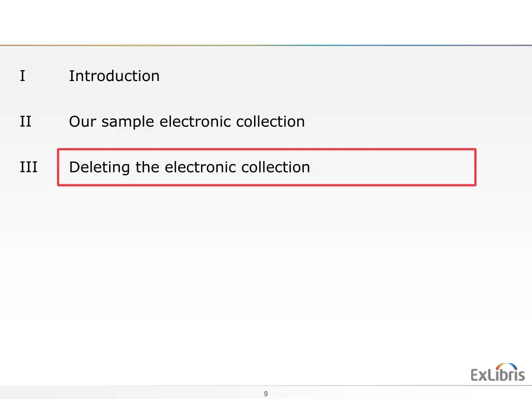Click the multicolored line under the header

tap(266, 45)
